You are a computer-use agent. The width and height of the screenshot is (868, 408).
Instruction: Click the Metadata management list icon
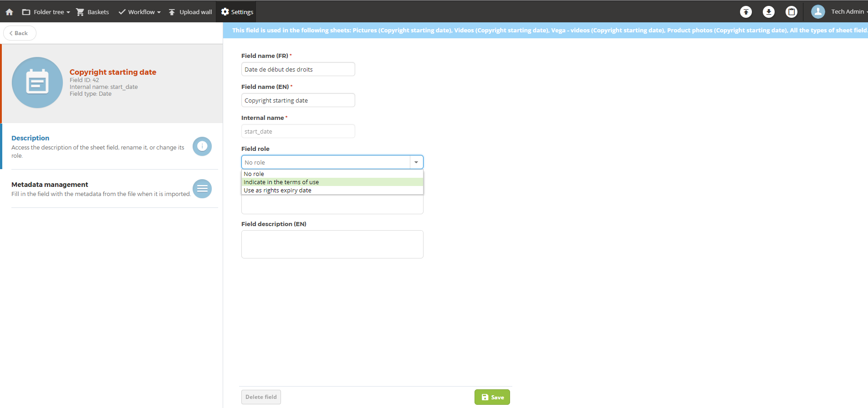[202, 189]
